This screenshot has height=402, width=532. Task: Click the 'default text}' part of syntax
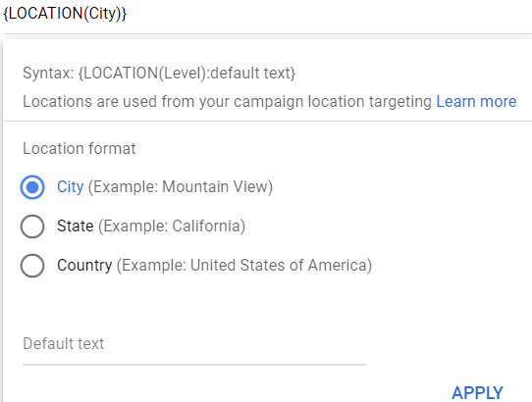coord(253,74)
